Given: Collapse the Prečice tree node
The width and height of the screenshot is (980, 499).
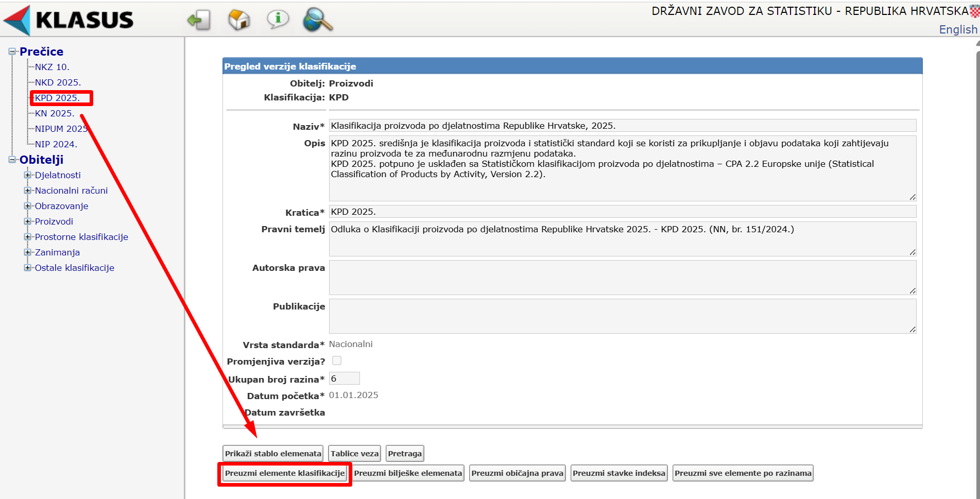Looking at the screenshot, I should click(x=12, y=51).
